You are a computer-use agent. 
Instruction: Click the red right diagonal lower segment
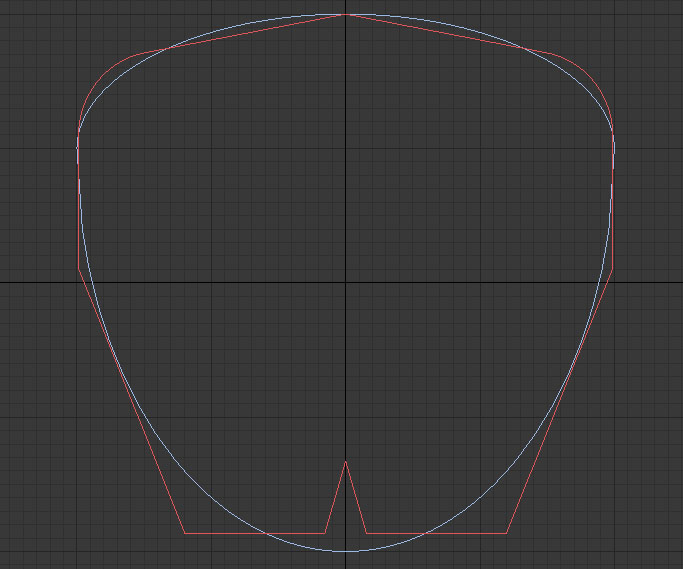point(560,400)
